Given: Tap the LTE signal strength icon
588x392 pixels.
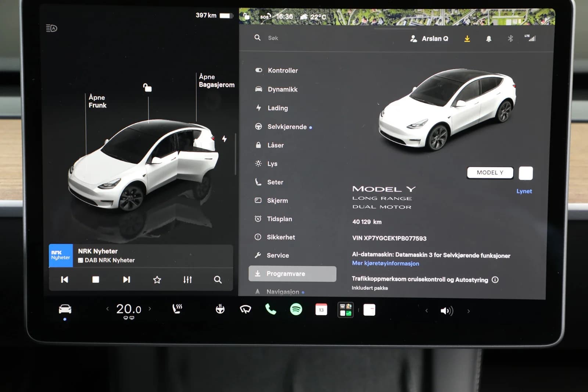Looking at the screenshot, I should (x=530, y=38).
